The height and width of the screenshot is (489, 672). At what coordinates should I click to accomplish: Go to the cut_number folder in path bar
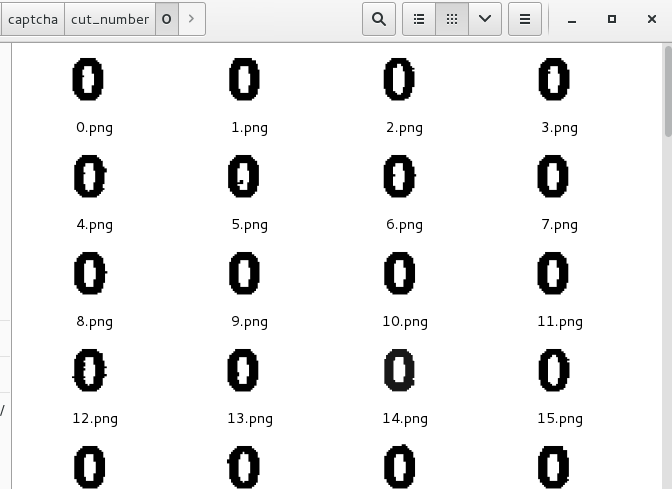point(110,19)
